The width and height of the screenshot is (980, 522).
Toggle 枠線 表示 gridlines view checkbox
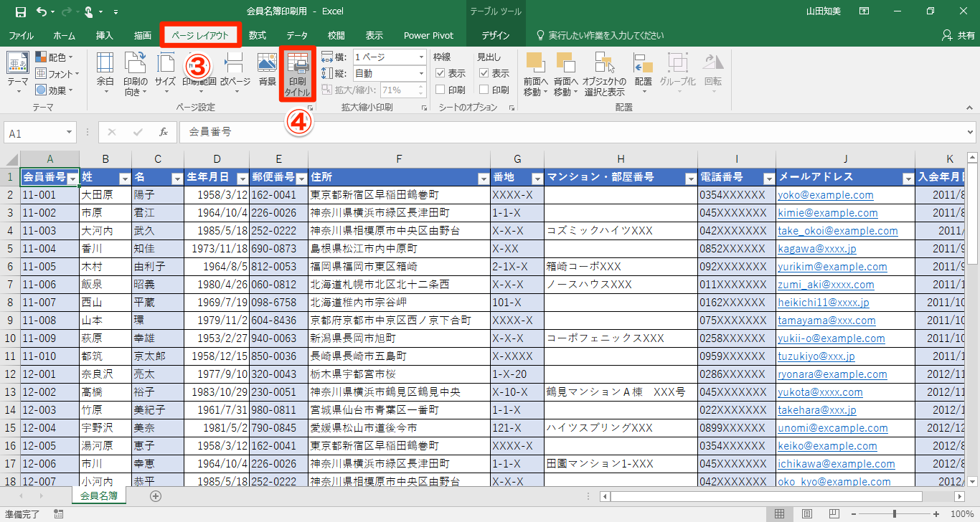click(x=441, y=73)
